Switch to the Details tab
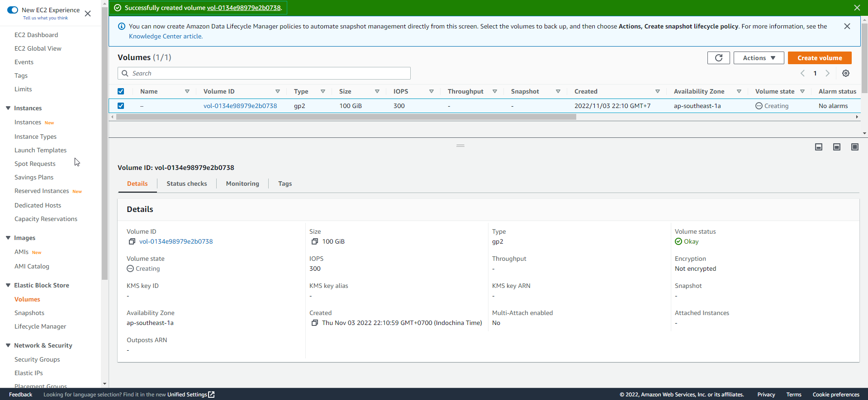The height and width of the screenshot is (400, 868). [138, 184]
